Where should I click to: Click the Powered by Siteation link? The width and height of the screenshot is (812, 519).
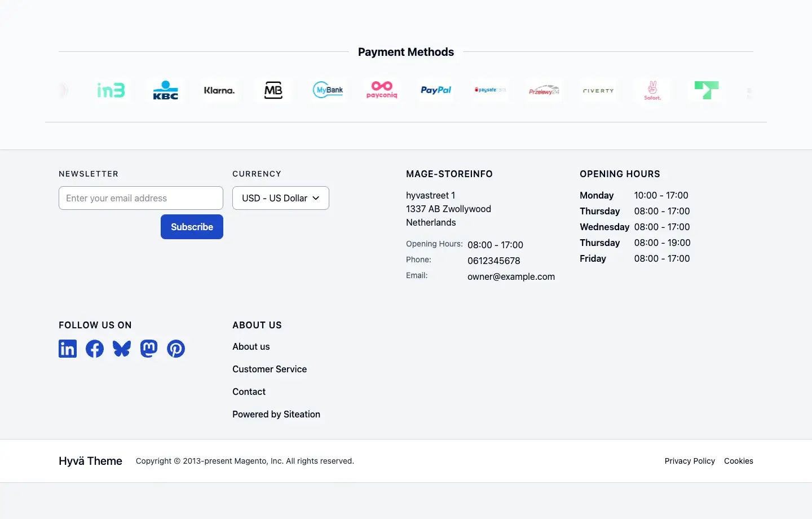click(276, 414)
